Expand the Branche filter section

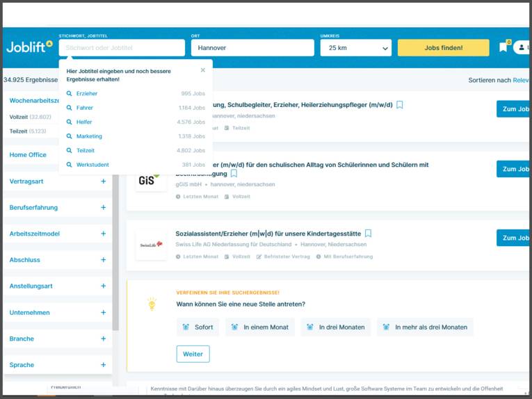pyautogui.click(x=103, y=339)
